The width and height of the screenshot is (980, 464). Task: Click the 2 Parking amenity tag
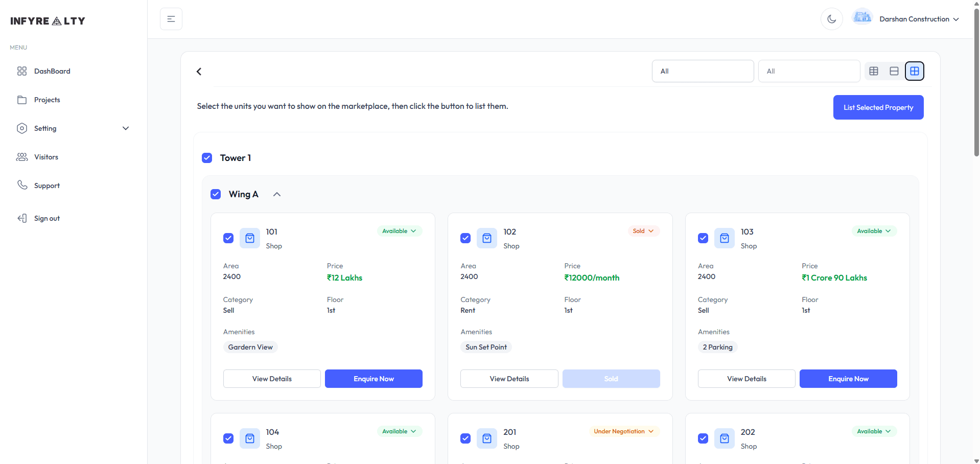click(718, 347)
